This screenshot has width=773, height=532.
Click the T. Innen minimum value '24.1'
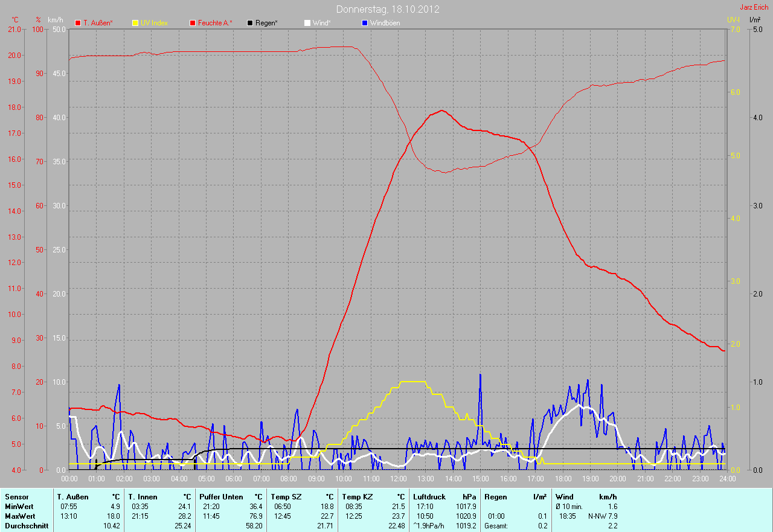point(185,507)
